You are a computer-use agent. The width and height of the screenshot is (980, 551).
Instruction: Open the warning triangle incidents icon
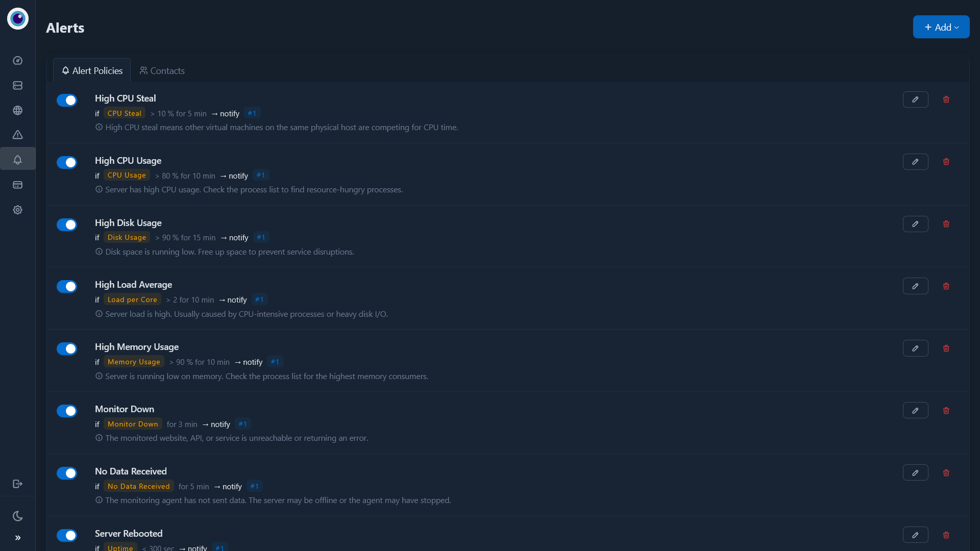tap(17, 135)
